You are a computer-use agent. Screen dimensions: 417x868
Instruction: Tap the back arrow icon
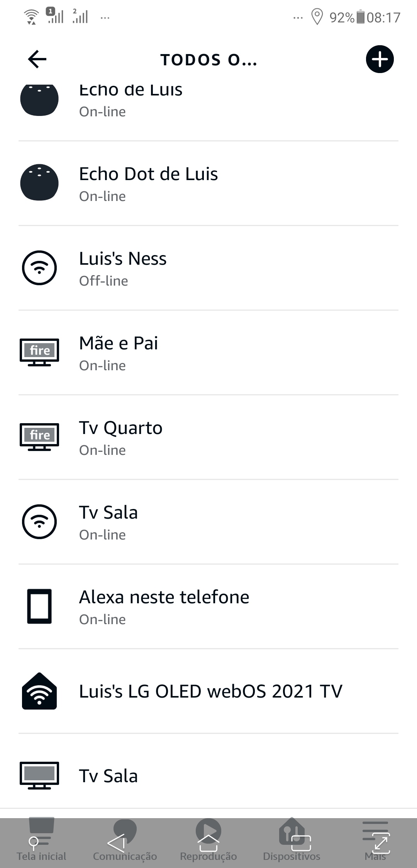click(37, 59)
